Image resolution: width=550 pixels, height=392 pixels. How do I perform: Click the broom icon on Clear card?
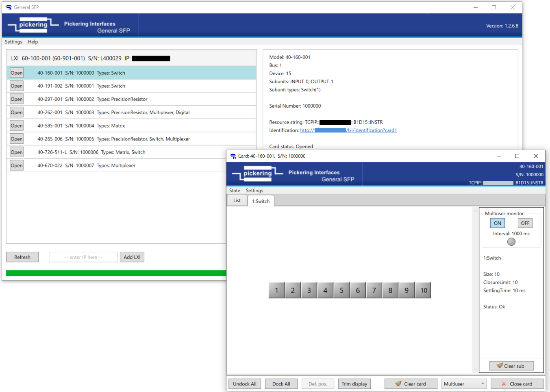pos(398,383)
